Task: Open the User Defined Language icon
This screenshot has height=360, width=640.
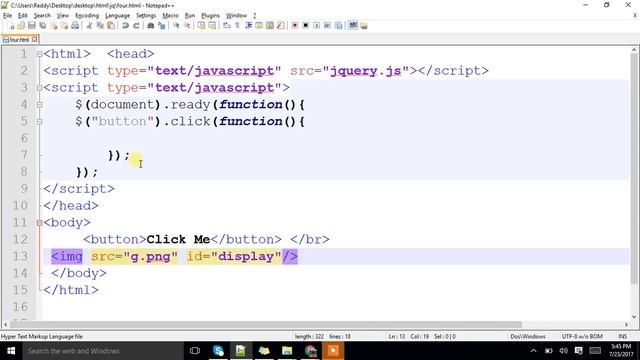Action: tap(259, 26)
